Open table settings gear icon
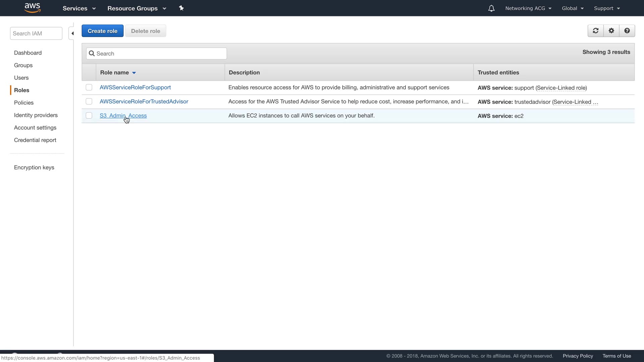Screen dimensions: 644x362 [x=611, y=31]
